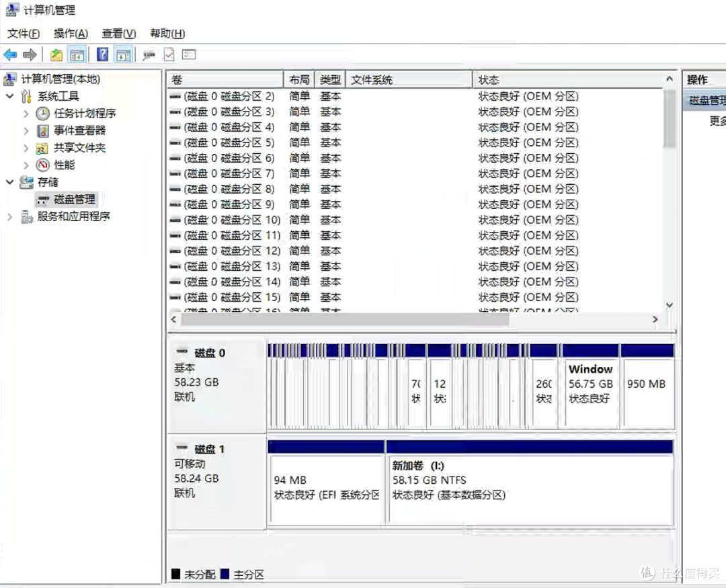Click the Storage (存储) icon

coord(26,182)
